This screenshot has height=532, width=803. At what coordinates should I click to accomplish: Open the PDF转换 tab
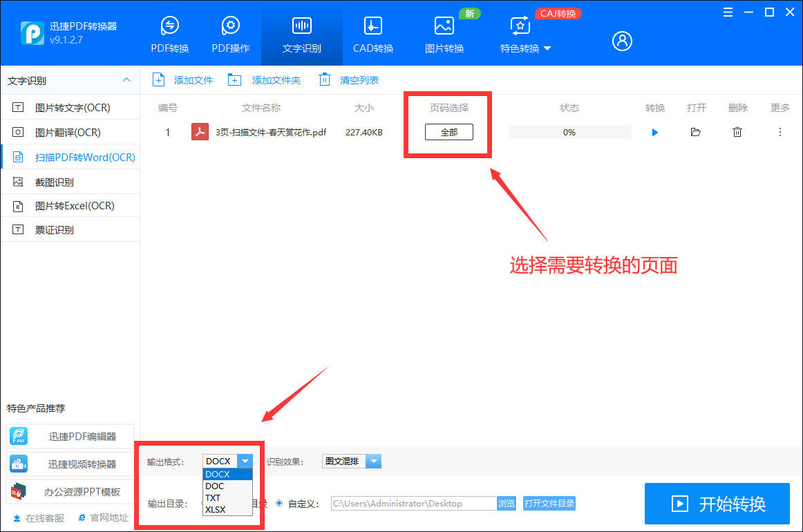[169, 35]
